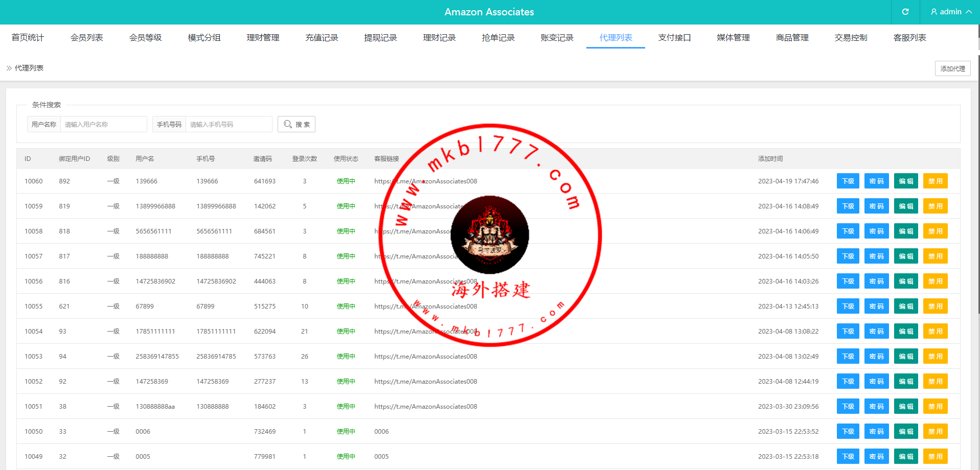Click 下级 button for ID 10056
This screenshot has width=980, height=470.
tap(848, 281)
